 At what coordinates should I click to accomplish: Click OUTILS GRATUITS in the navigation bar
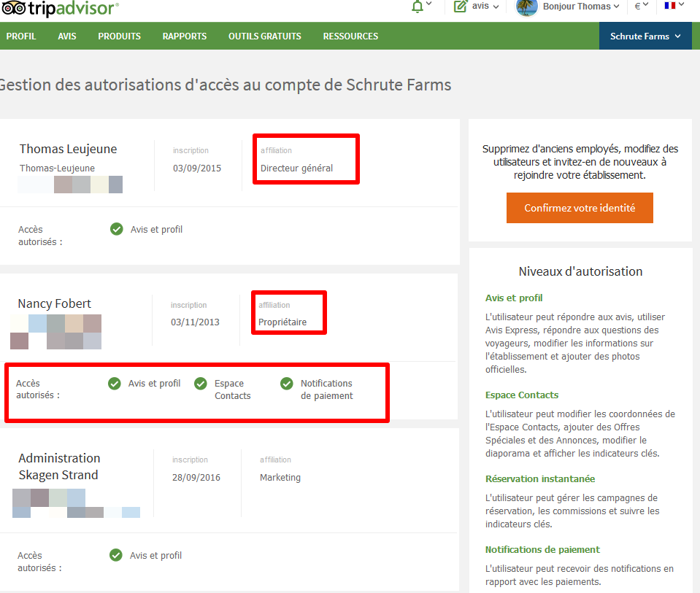[x=265, y=36]
